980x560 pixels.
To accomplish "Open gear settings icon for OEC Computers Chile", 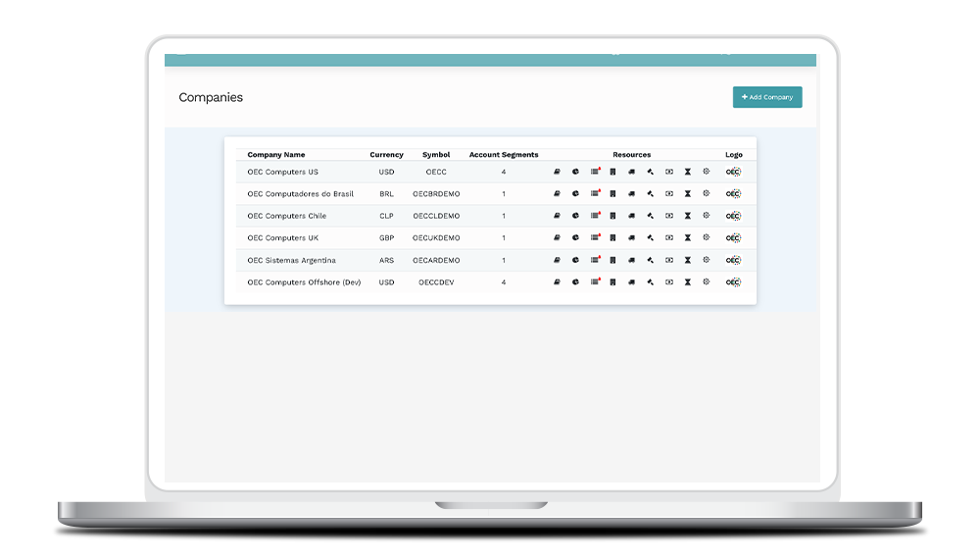I will (706, 216).
